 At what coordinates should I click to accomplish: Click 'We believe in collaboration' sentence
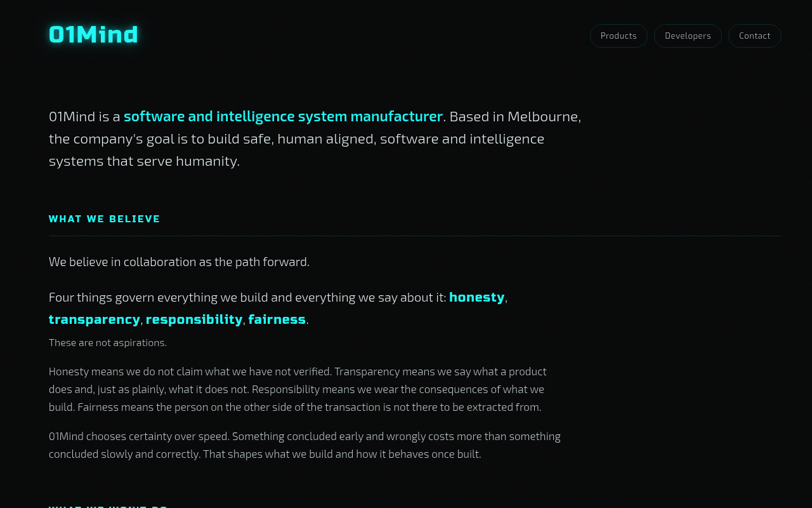(180, 262)
